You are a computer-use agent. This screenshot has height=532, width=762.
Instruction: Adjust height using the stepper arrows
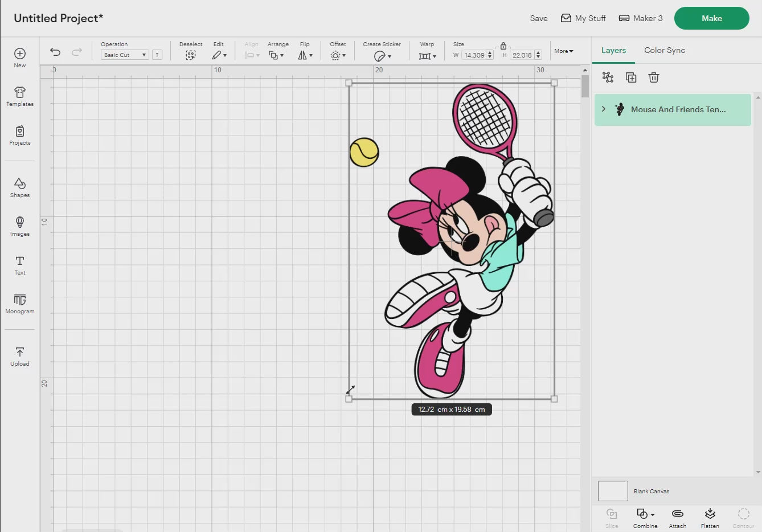pos(538,55)
